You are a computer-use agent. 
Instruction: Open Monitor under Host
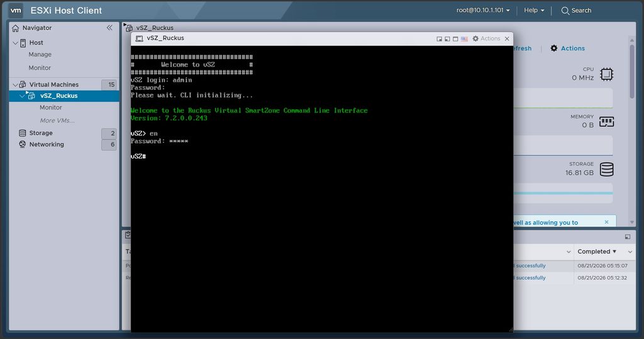click(x=40, y=68)
